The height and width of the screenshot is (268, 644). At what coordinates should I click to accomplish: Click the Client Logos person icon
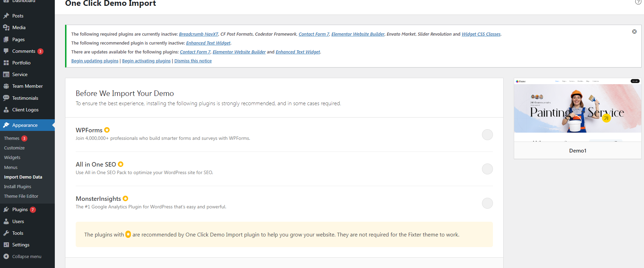[6, 110]
